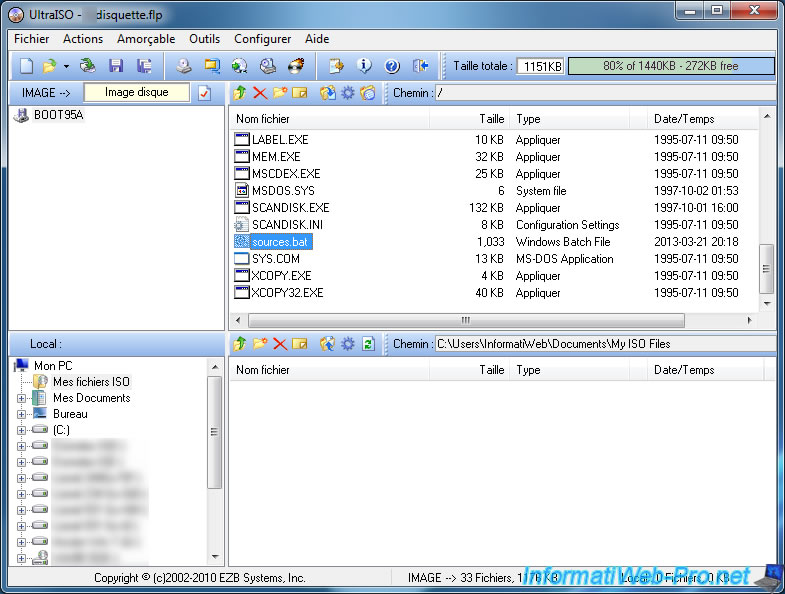Click the Image disque type button

[137, 92]
